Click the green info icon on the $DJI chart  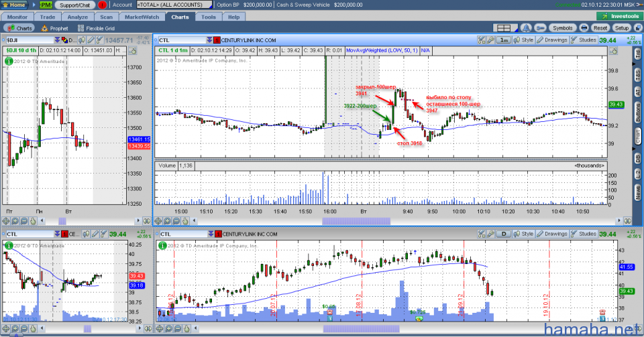pyautogui.click(x=9, y=61)
